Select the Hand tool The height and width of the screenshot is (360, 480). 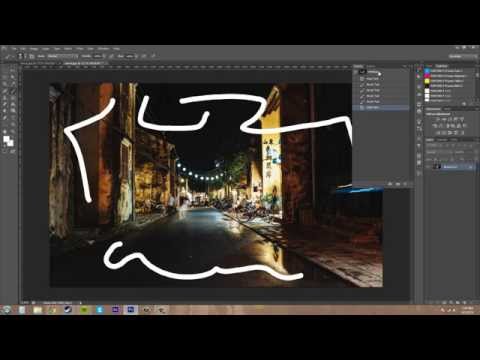6,131
